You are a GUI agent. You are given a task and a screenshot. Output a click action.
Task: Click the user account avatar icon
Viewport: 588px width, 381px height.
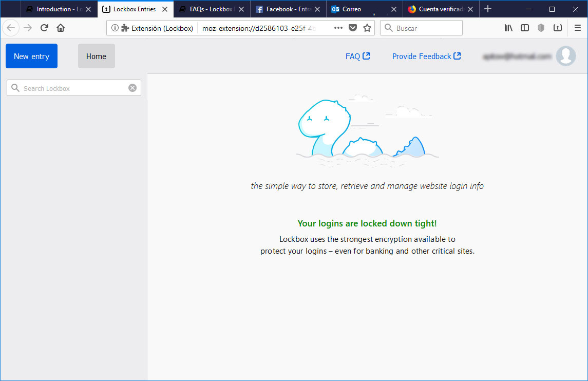pos(565,56)
